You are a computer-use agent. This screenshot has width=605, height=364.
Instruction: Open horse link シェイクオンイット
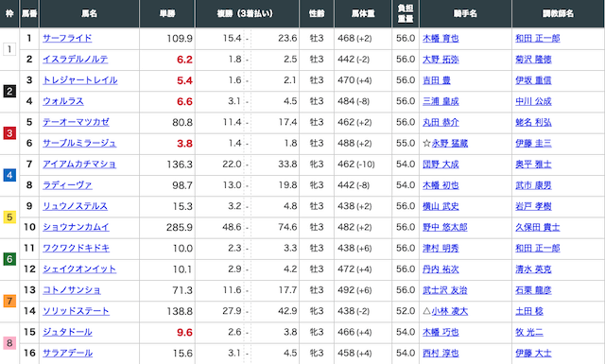(79, 269)
